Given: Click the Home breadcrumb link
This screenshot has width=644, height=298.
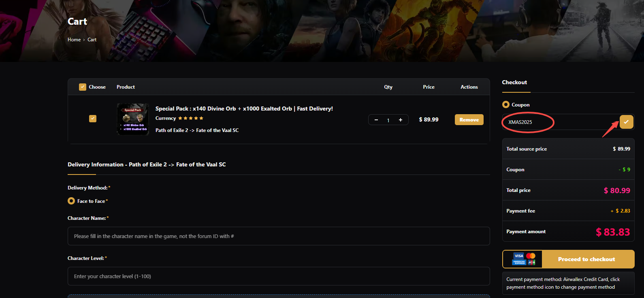Looking at the screenshot, I should click(x=74, y=40).
